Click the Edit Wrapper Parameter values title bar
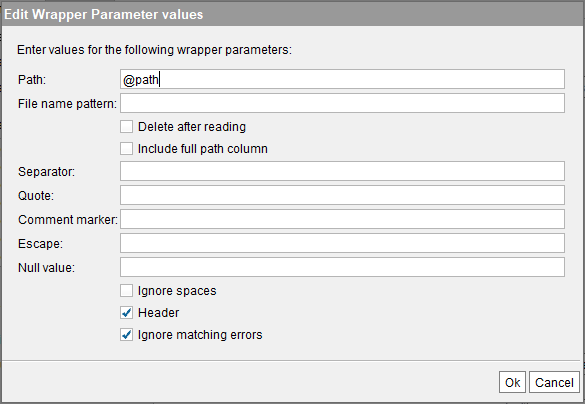The height and width of the screenshot is (404, 585). [292, 14]
